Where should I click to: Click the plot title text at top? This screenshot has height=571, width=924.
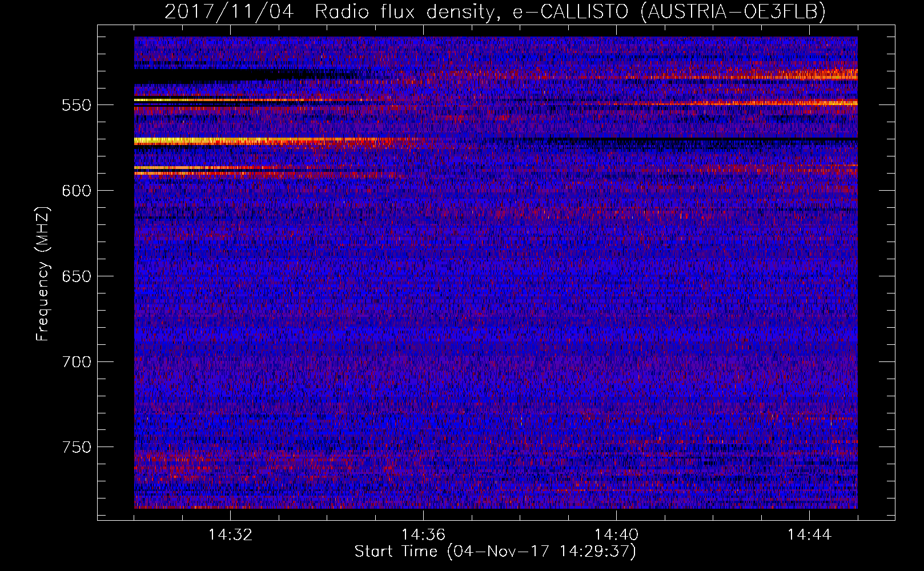click(x=495, y=11)
